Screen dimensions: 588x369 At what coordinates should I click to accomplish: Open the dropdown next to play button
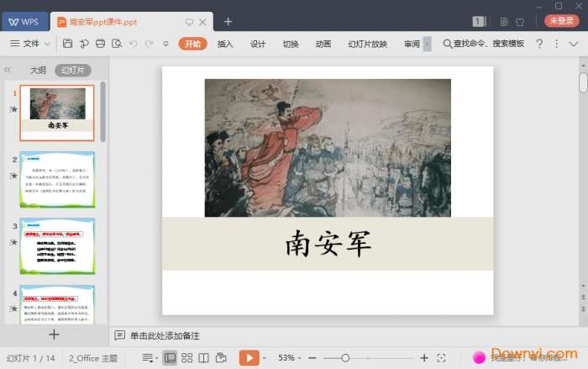click(265, 358)
